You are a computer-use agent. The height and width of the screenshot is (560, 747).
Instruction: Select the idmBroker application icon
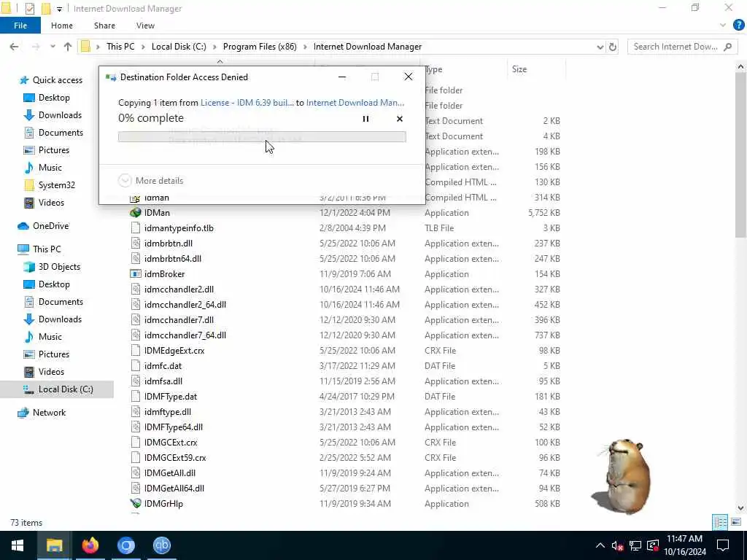point(136,274)
